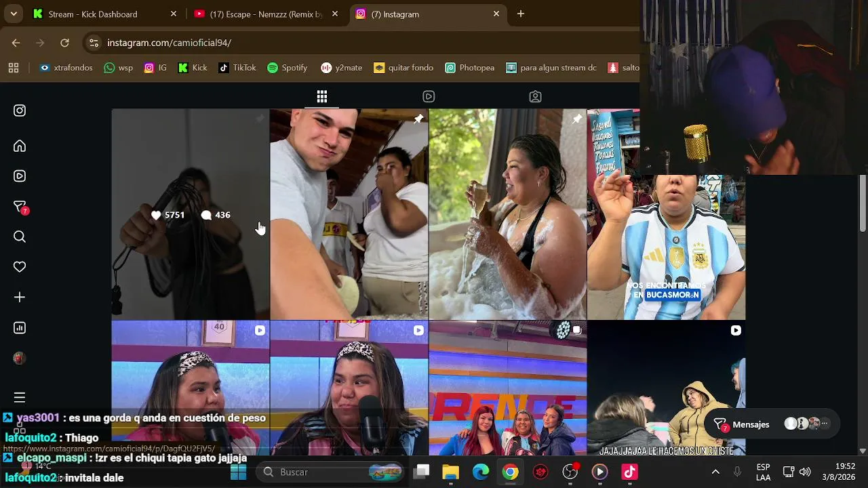Open the IG bookmark

[x=155, y=68]
